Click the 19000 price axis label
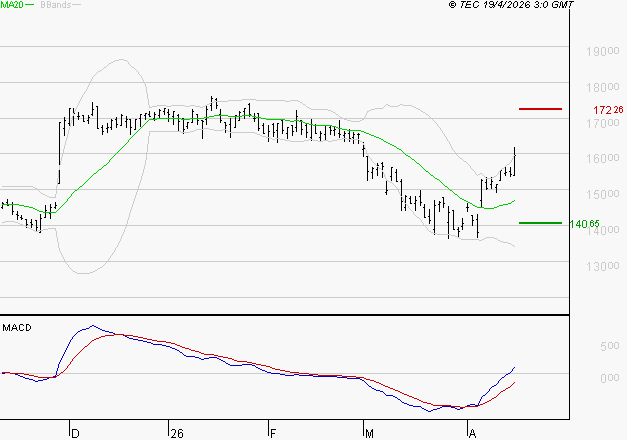The width and height of the screenshot is (627, 440). coord(601,51)
